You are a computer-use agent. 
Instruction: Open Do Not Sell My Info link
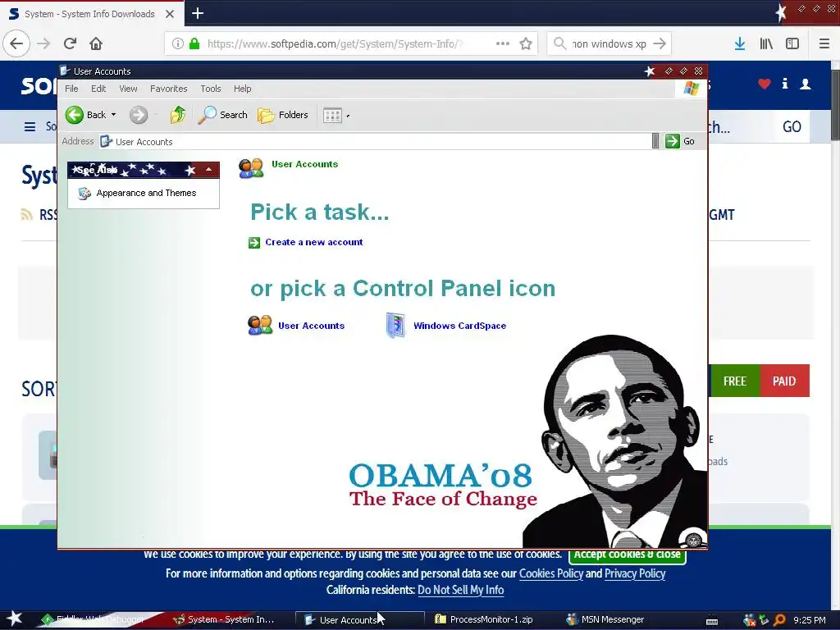coord(461,590)
